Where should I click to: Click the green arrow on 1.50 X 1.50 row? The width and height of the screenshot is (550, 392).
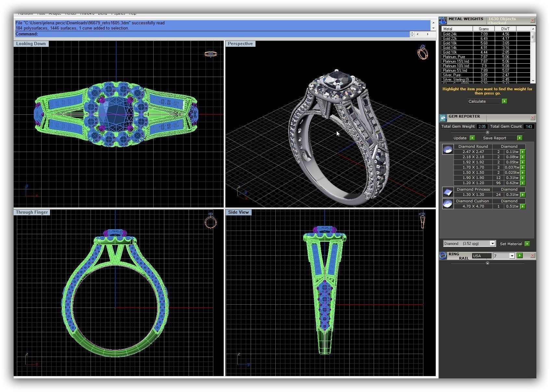[523, 172]
